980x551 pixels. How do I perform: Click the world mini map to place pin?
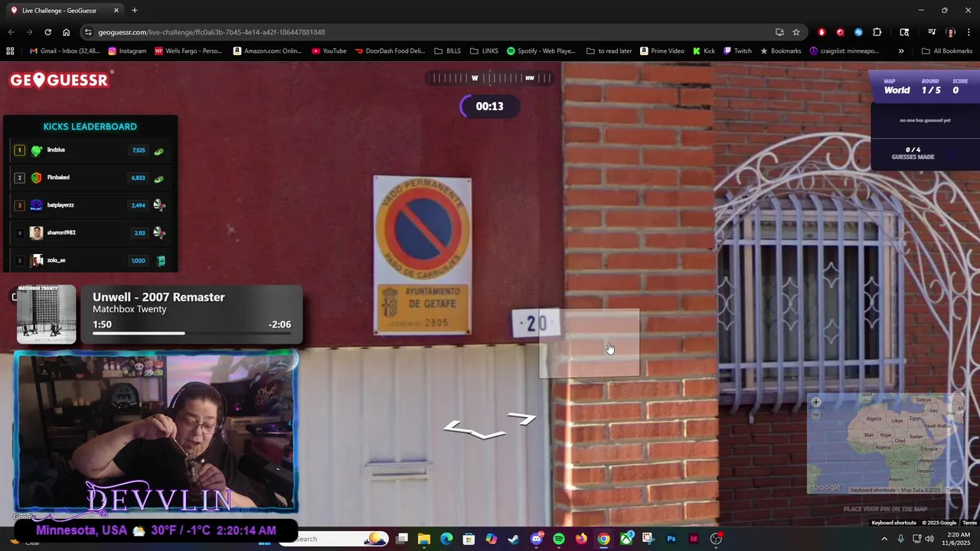pyautogui.click(x=886, y=444)
